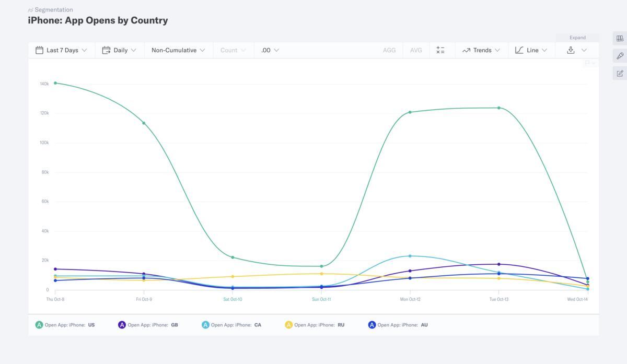Click the purple GB legend color circle
This screenshot has height=364, width=627.
[122, 325]
